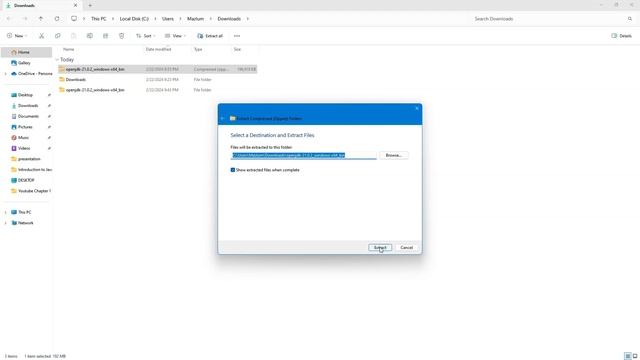
Task: Select Users in breadcrumb path
Action: point(168,19)
